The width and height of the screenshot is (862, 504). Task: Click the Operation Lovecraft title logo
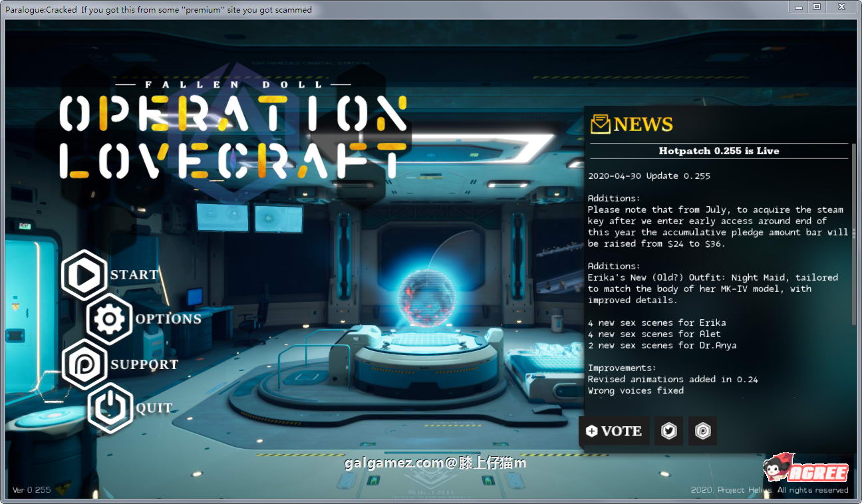[x=233, y=136]
